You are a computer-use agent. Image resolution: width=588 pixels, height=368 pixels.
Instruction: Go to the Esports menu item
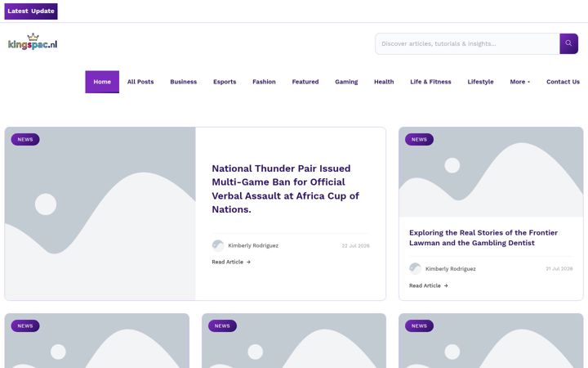pyautogui.click(x=225, y=82)
